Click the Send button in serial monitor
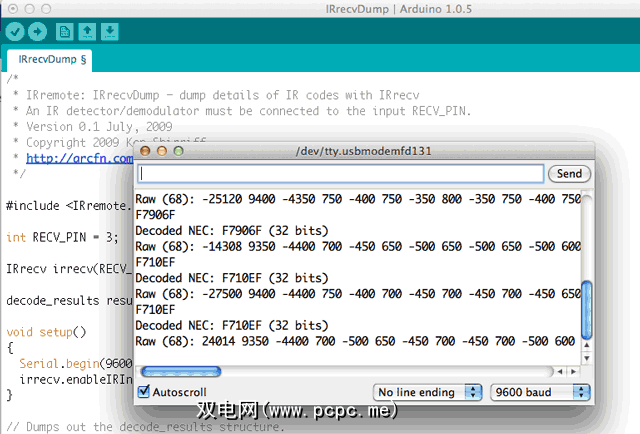The width and height of the screenshot is (640, 434). [569, 174]
